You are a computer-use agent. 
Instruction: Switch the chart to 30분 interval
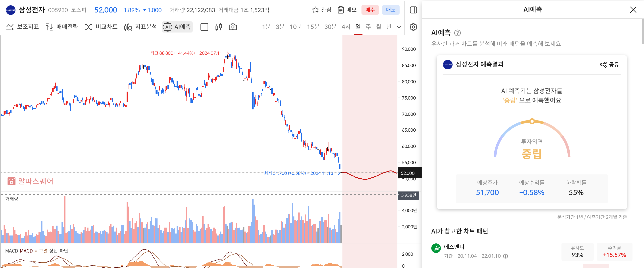coord(330,27)
